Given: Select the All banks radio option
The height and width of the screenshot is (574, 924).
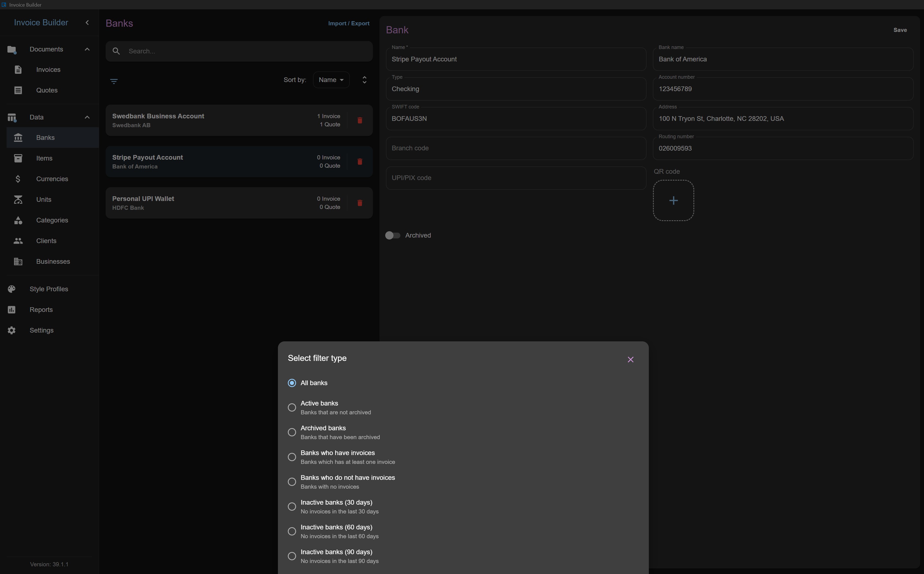Looking at the screenshot, I should click(x=292, y=383).
